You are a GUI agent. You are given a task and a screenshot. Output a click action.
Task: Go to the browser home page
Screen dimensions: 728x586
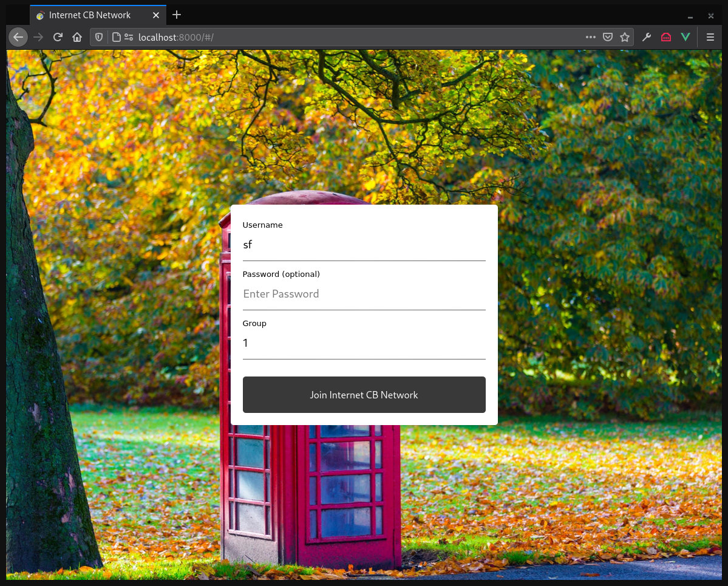[77, 37]
